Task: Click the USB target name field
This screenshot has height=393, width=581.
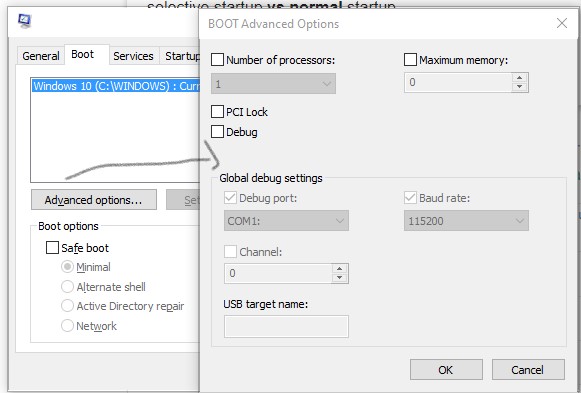Action: click(286, 326)
